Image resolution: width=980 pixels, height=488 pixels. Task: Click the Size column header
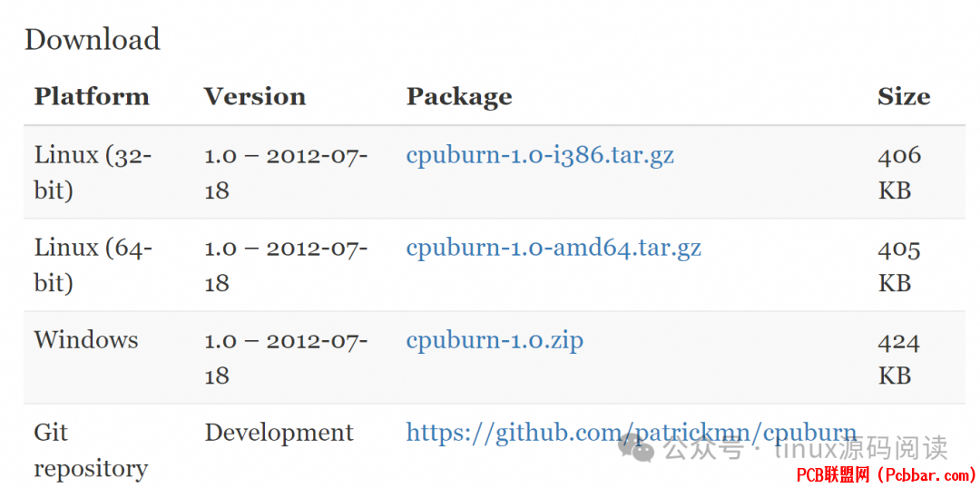pos(904,97)
